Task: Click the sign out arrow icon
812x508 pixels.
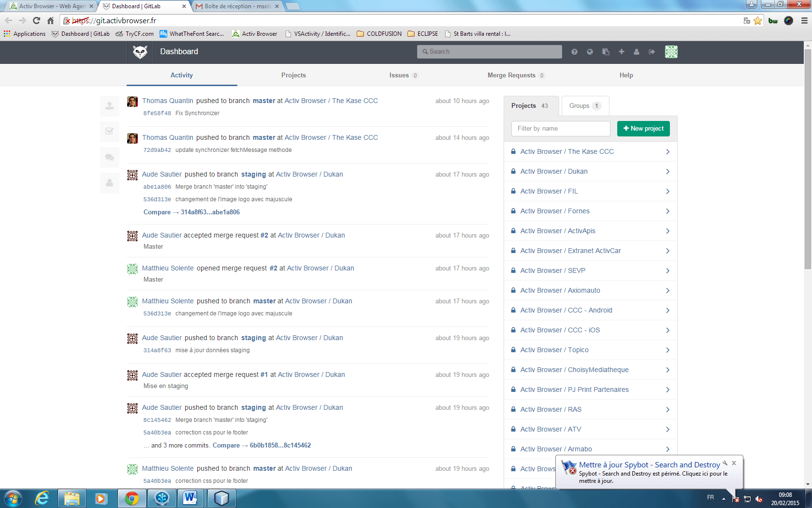Action: (x=652, y=52)
